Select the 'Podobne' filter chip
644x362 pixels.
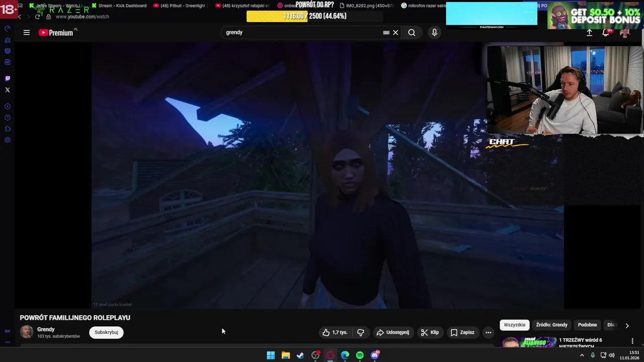point(587,325)
